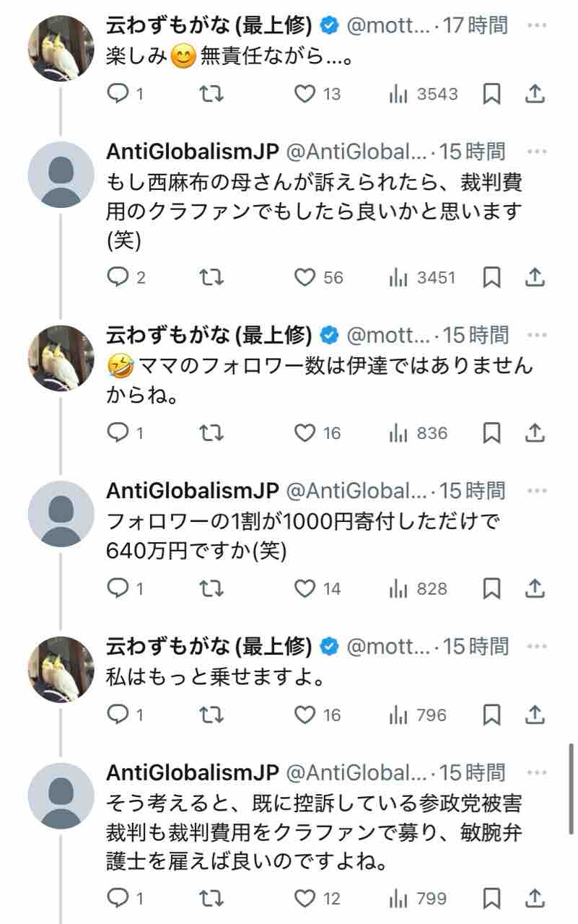Open more options on the 楽しみ tweet
This screenshot has height=924, width=578.
(538, 26)
